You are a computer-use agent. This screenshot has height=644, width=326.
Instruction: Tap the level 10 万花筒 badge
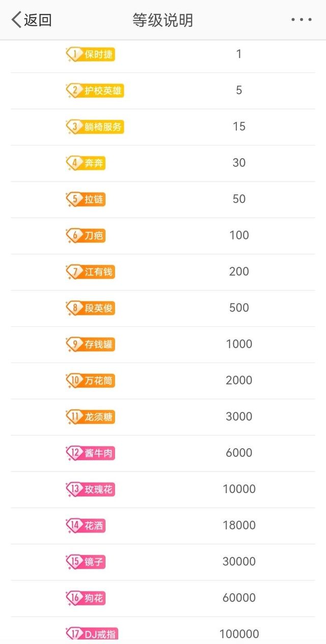click(x=91, y=380)
